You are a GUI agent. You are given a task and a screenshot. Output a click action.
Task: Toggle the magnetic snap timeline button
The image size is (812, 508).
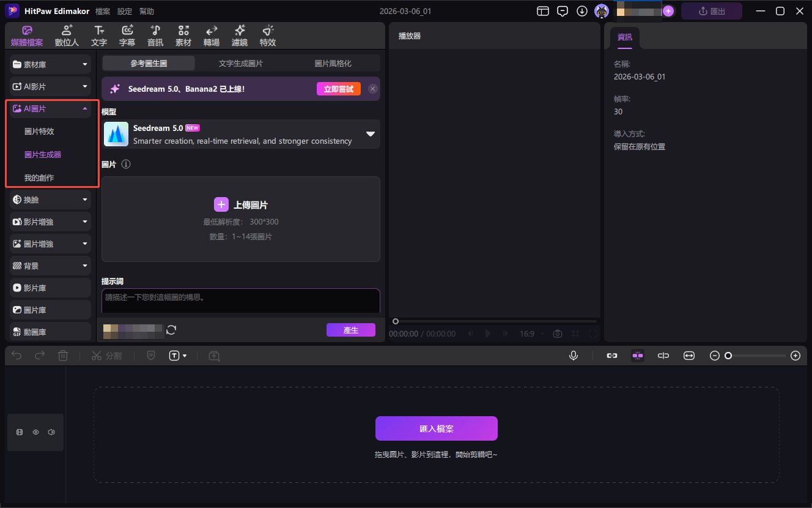(638, 356)
